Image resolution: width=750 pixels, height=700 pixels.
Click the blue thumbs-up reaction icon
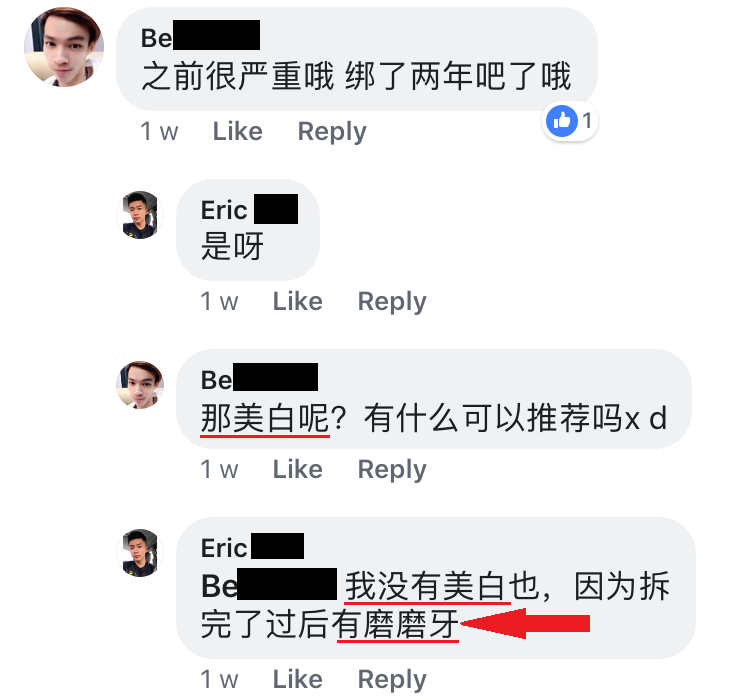(562, 121)
